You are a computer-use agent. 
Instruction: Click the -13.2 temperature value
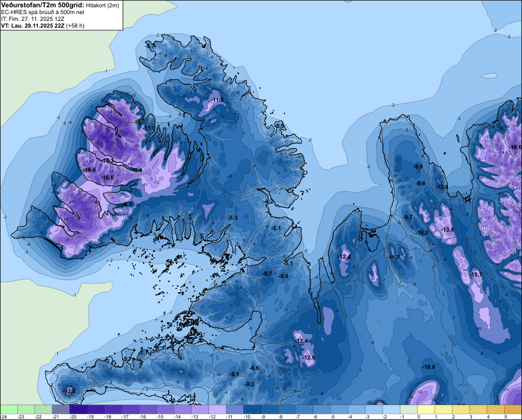pyautogui.click(x=69, y=390)
